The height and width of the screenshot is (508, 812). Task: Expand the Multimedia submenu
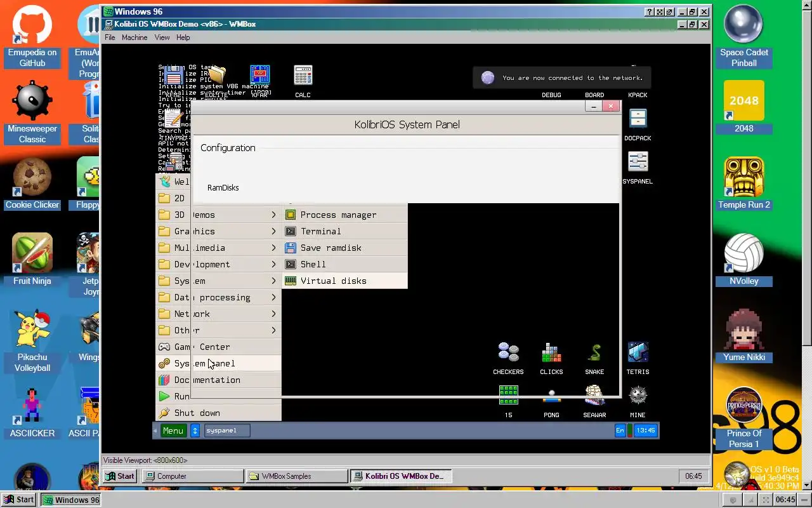point(218,248)
